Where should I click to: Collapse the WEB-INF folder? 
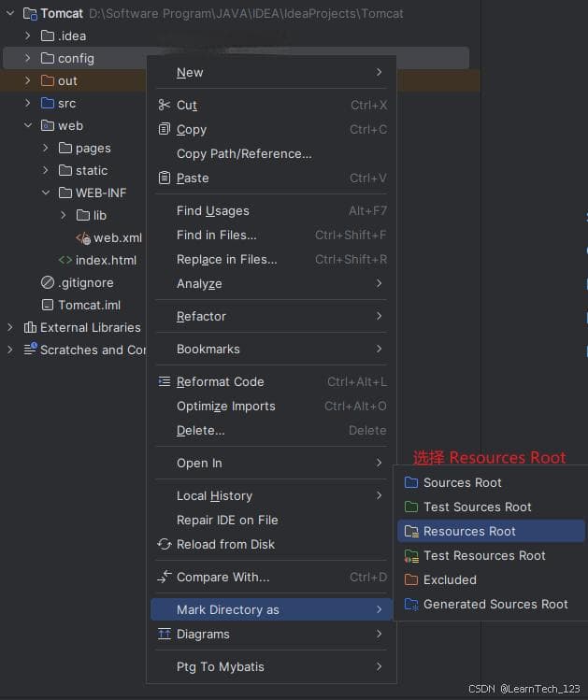coord(46,193)
